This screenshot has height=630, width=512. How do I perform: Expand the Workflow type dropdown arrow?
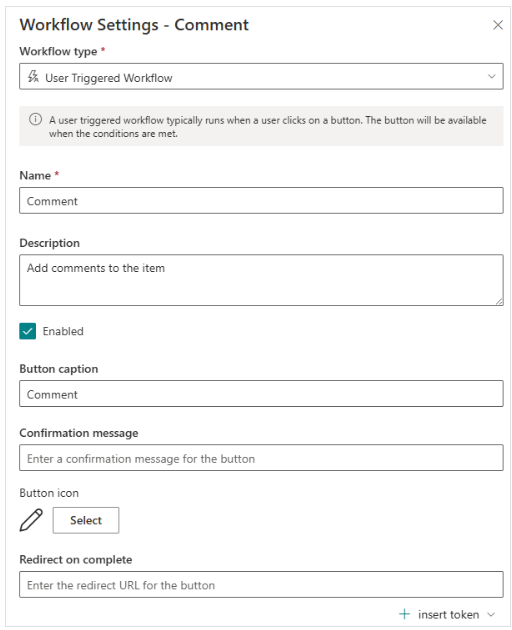tap(491, 76)
